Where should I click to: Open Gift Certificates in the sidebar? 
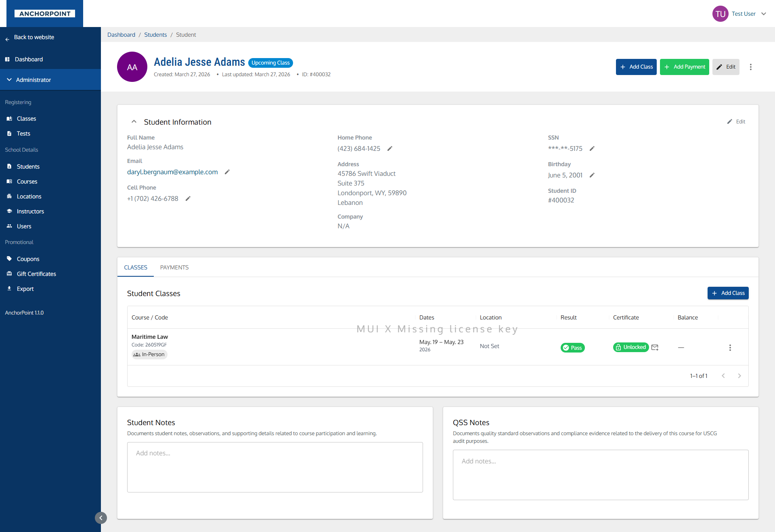(36, 274)
